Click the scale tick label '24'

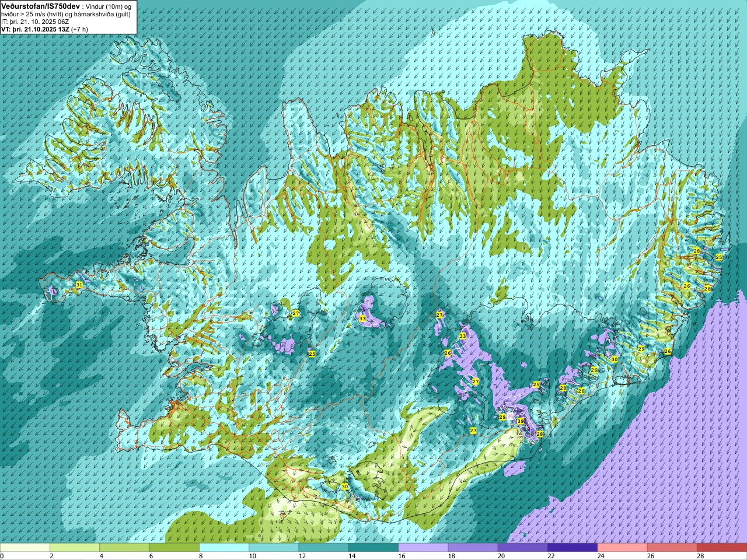pyautogui.click(x=601, y=556)
